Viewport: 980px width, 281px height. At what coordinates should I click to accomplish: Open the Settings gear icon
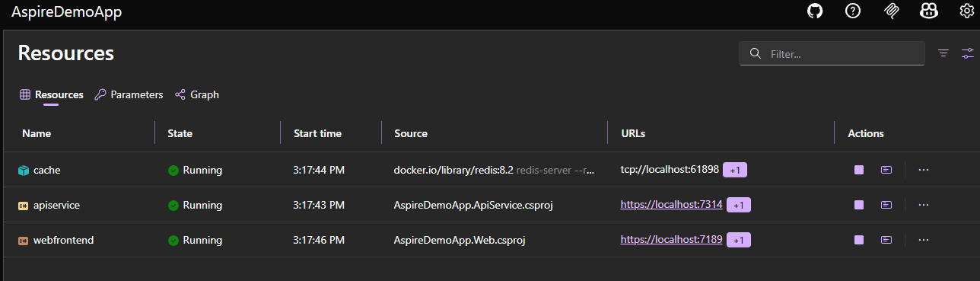966,11
